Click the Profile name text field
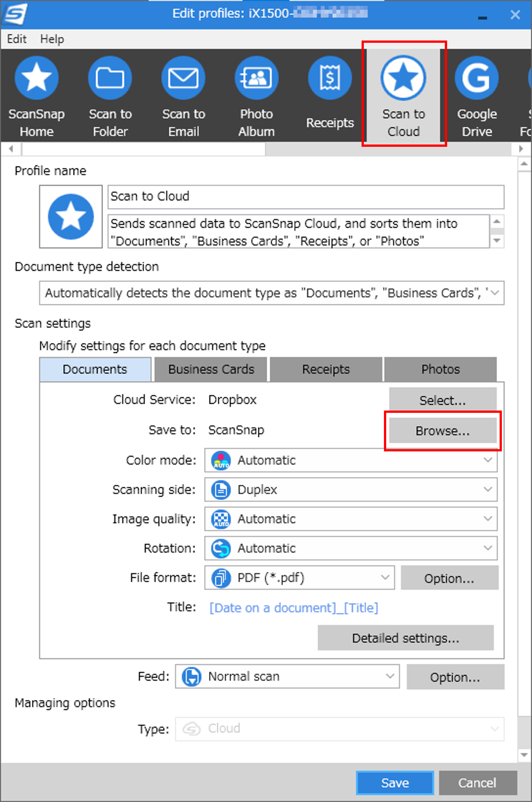This screenshot has width=532, height=802. click(x=306, y=197)
